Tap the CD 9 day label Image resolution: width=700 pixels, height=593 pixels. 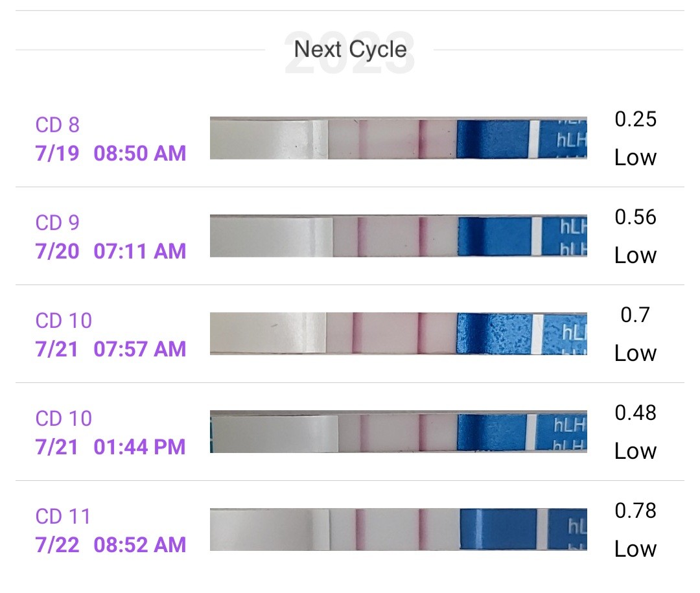[58, 223]
